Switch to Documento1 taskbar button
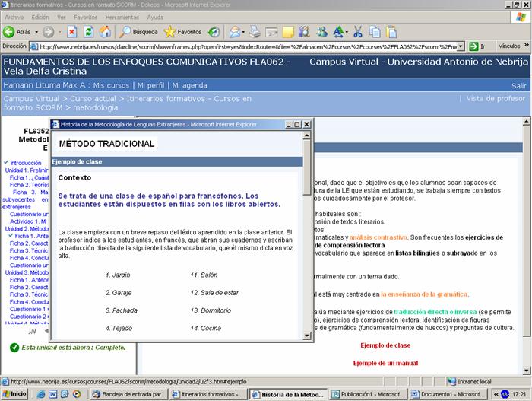The width and height of the screenshot is (532, 401). (x=448, y=394)
